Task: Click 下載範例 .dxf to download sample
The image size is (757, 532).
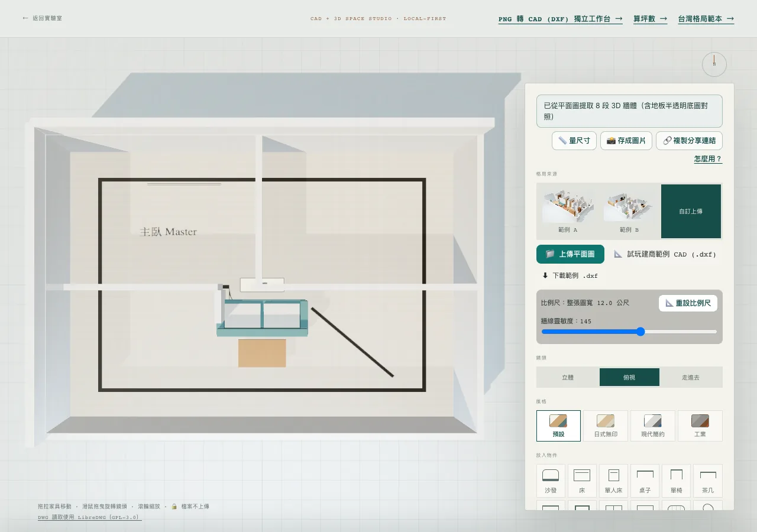Action: [x=570, y=275]
